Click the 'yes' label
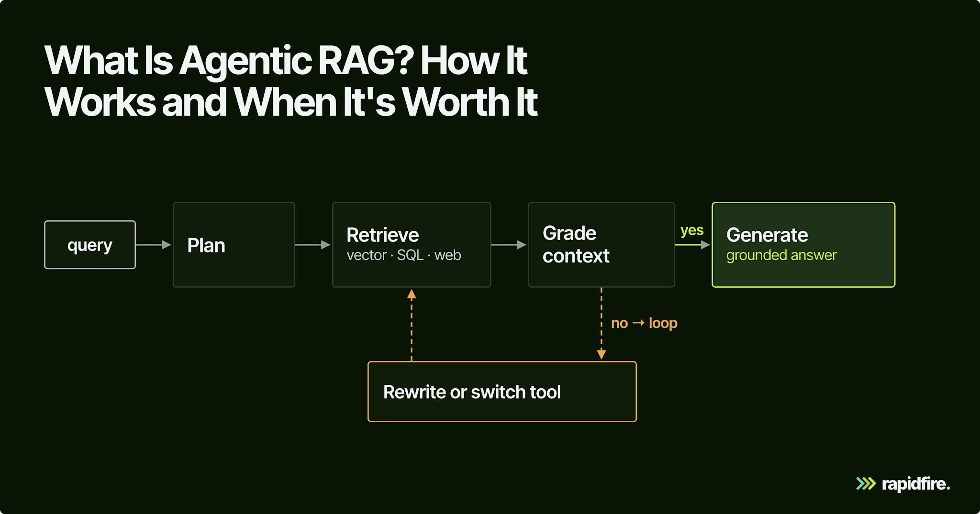 pyautogui.click(x=692, y=230)
